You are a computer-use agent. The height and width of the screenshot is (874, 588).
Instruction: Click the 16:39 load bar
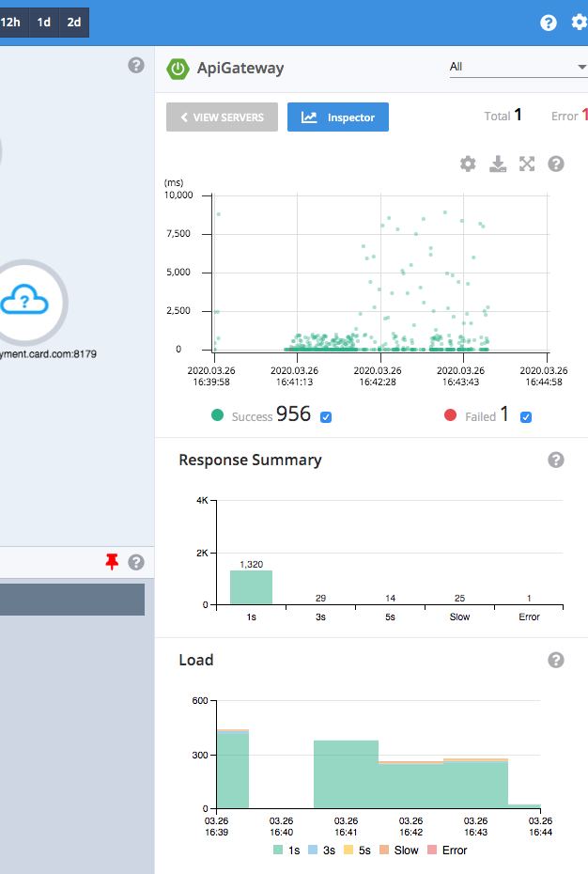coord(233,769)
